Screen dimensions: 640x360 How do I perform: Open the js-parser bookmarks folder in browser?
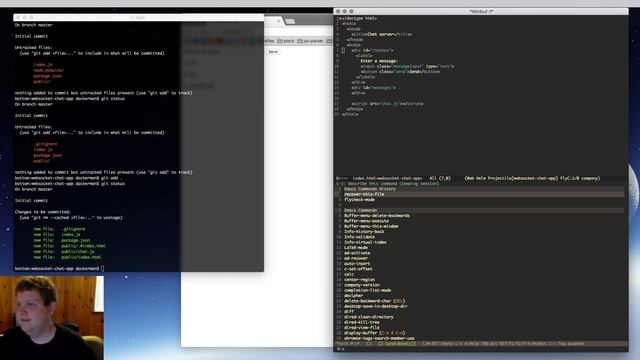[x=311, y=41]
